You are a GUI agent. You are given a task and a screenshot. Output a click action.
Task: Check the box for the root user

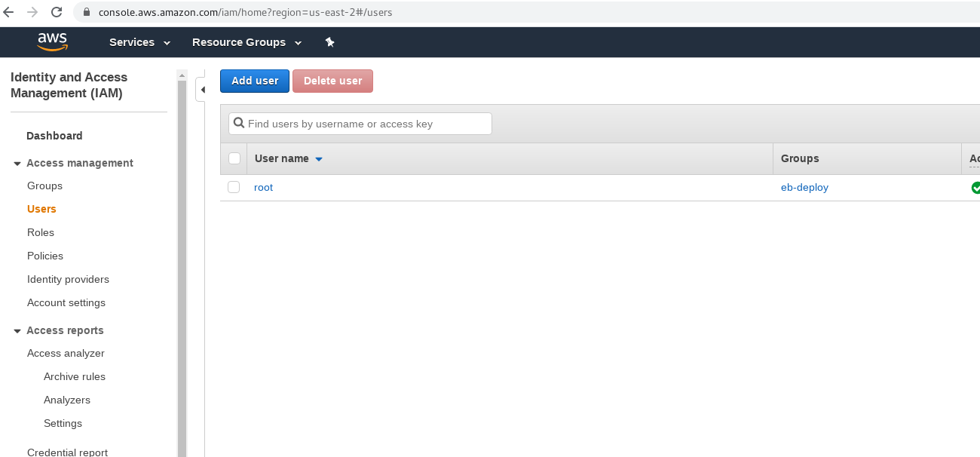click(x=234, y=187)
